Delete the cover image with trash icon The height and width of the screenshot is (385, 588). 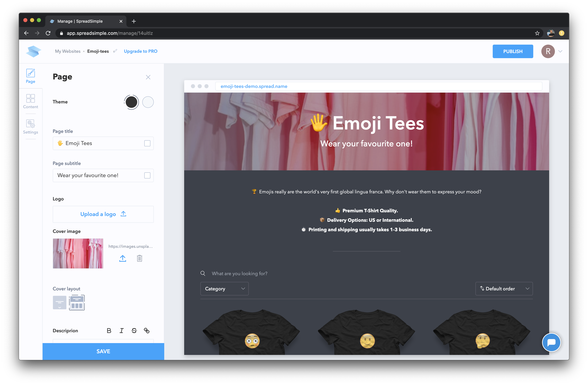(x=140, y=258)
